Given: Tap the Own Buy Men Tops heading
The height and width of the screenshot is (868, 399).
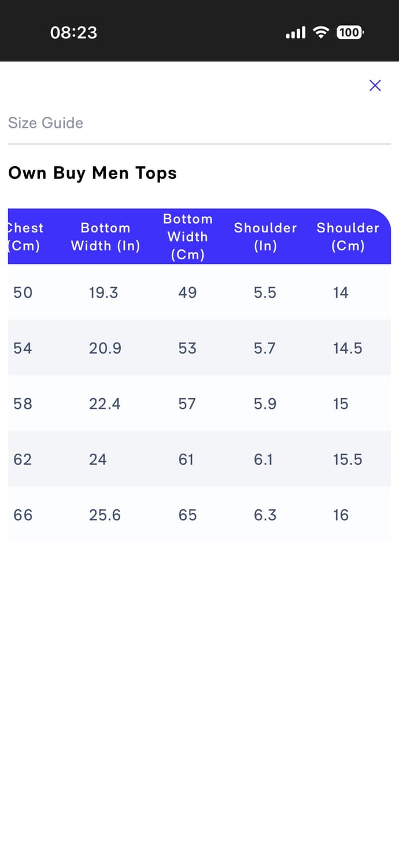Looking at the screenshot, I should click(x=93, y=173).
